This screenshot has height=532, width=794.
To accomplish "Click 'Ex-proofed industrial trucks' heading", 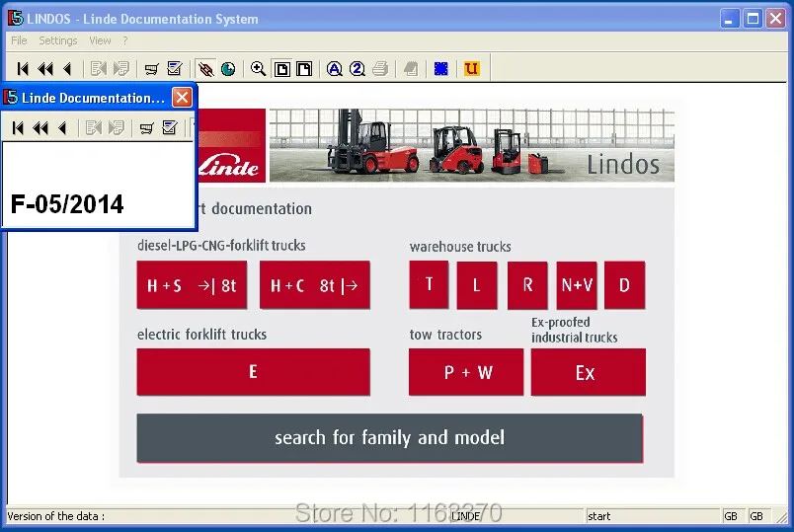I will [x=574, y=330].
